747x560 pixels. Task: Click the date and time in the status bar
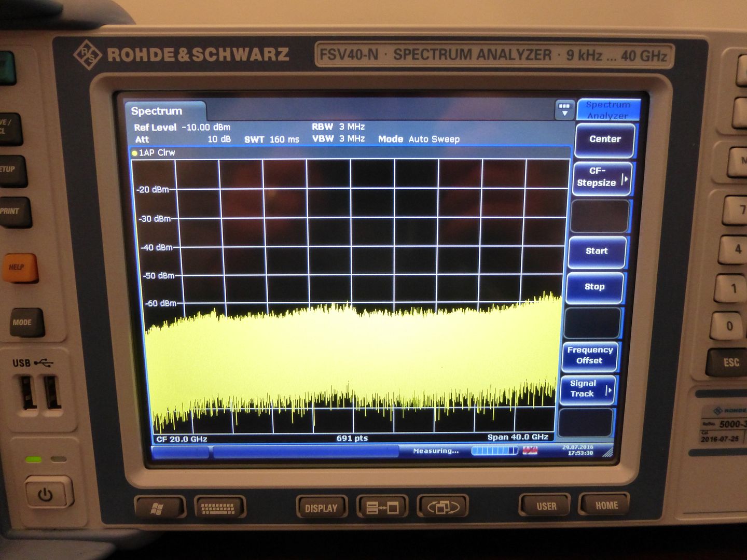pos(578,450)
